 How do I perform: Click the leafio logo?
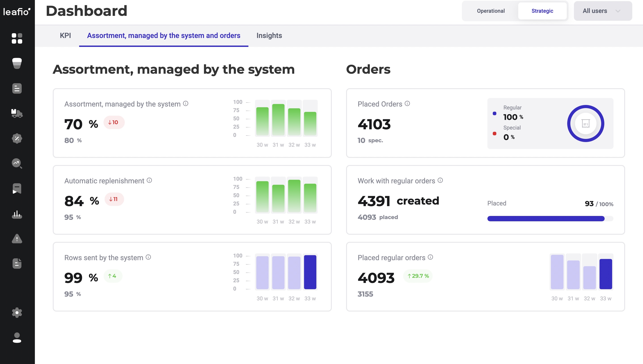[x=17, y=11]
